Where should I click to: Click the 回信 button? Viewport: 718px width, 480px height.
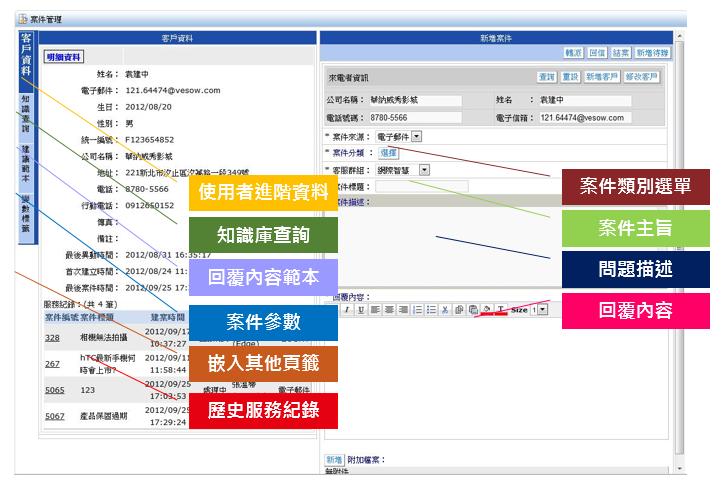click(597, 53)
